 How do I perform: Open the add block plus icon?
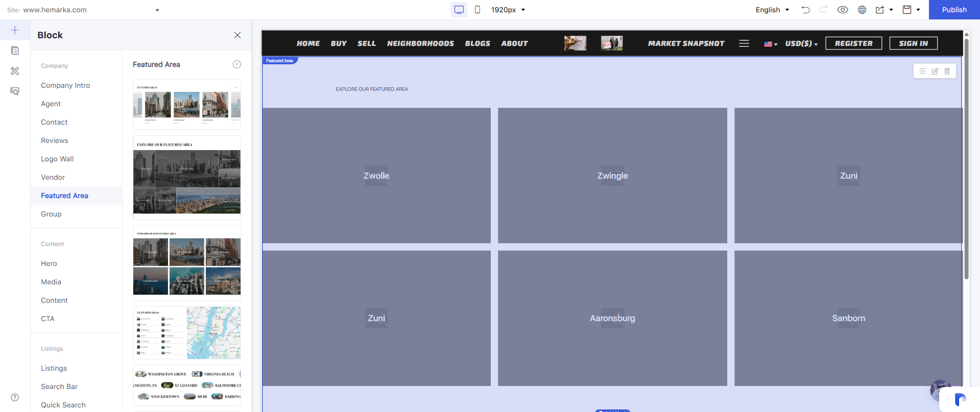[x=15, y=30]
